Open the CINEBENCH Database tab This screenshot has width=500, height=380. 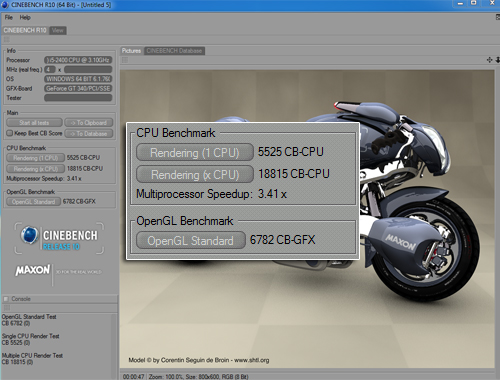[x=174, y=51]
